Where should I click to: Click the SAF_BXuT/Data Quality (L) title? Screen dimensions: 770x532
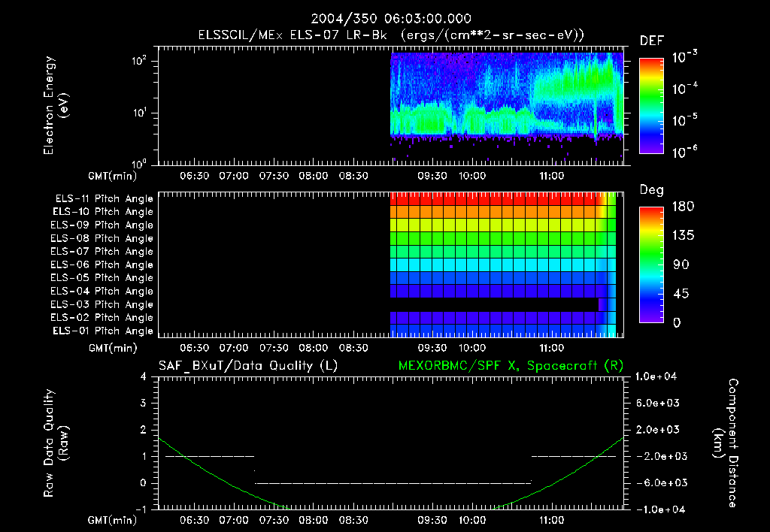click(x=248, y=366)
